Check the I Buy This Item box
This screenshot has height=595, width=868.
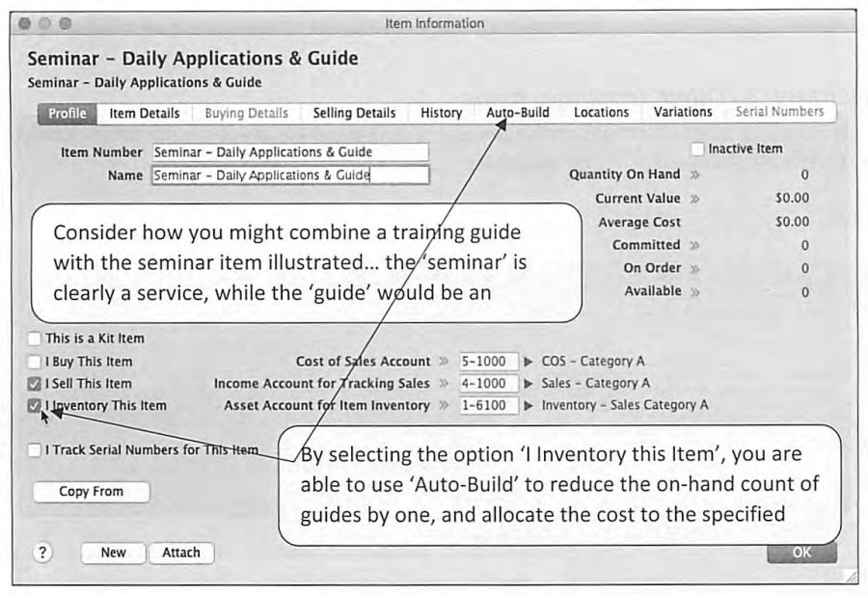(x=35, y=362)
